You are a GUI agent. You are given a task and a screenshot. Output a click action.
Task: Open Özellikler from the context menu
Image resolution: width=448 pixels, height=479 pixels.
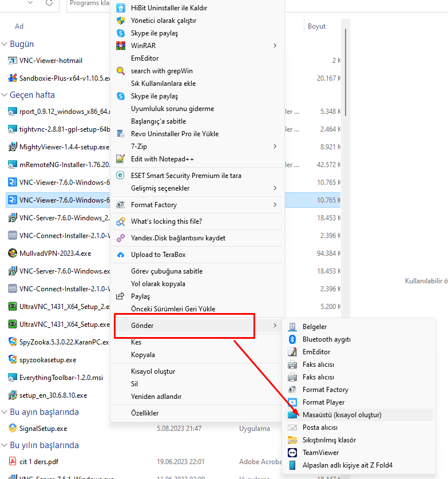click(197, 413)
